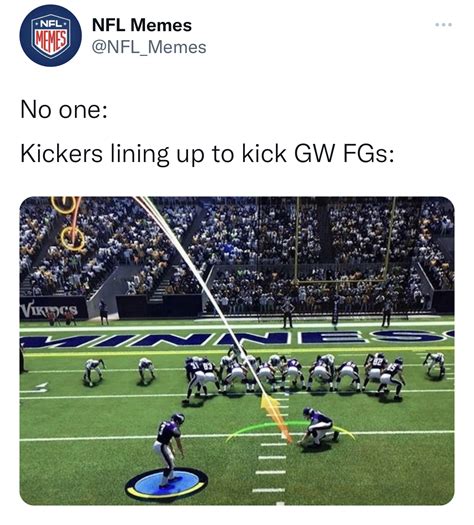This screenshot has height=525, width=474.
Task: Click the kneeling holder player
Action: (x=318, y=427)
